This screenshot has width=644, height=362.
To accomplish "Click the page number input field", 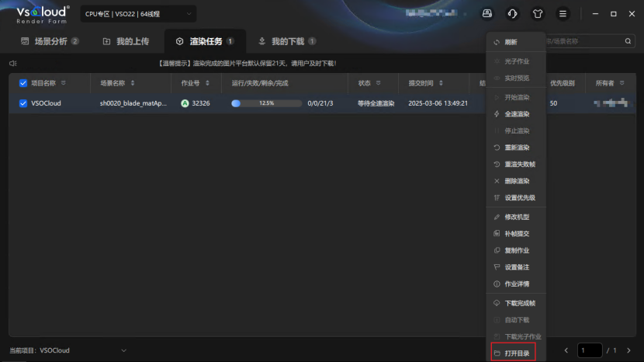I will (590, 350).
